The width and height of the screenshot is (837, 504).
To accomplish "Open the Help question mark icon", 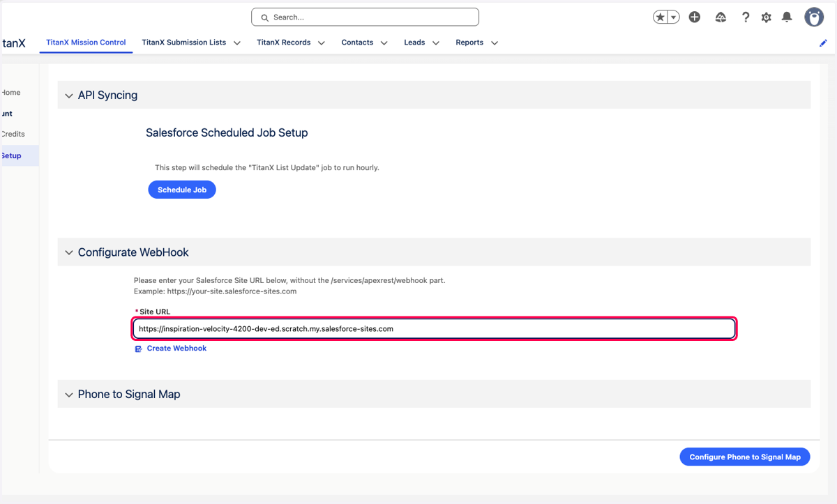I will pos(746,17).
